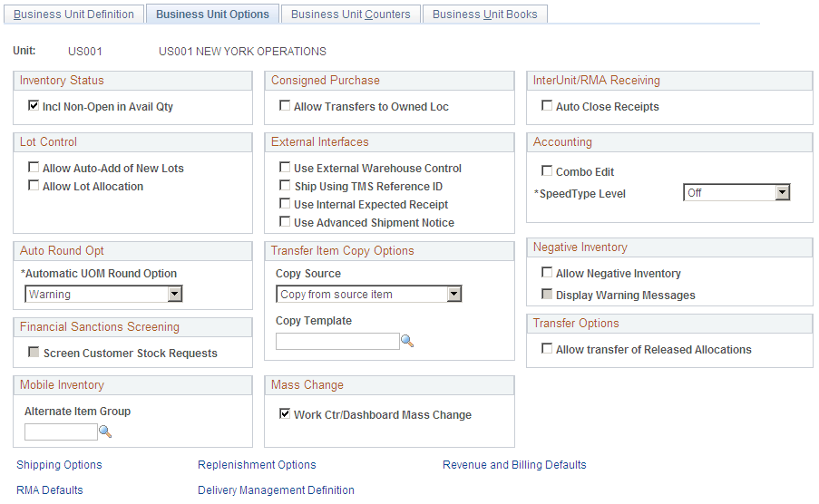Tick Allow Lot Allocation checkbox

click(34, 186)
